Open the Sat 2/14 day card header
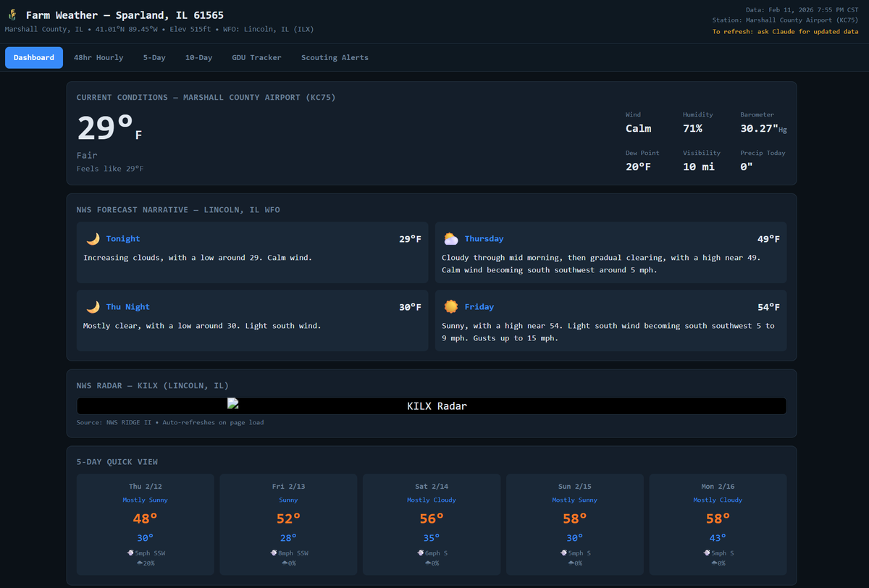This screenshot has width=869, height=588. (x=432, y=486)
